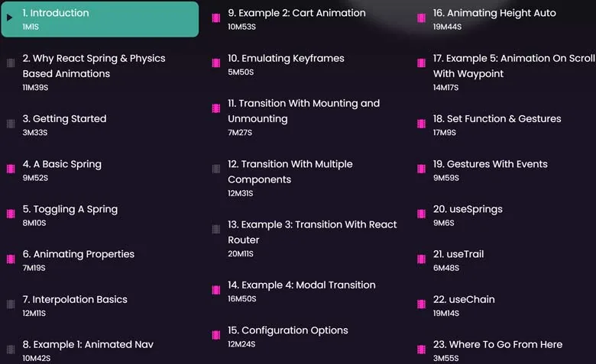Click the pink film icon for Cart Animation
The width and height of the screenshot is (596, 364).
216,18
